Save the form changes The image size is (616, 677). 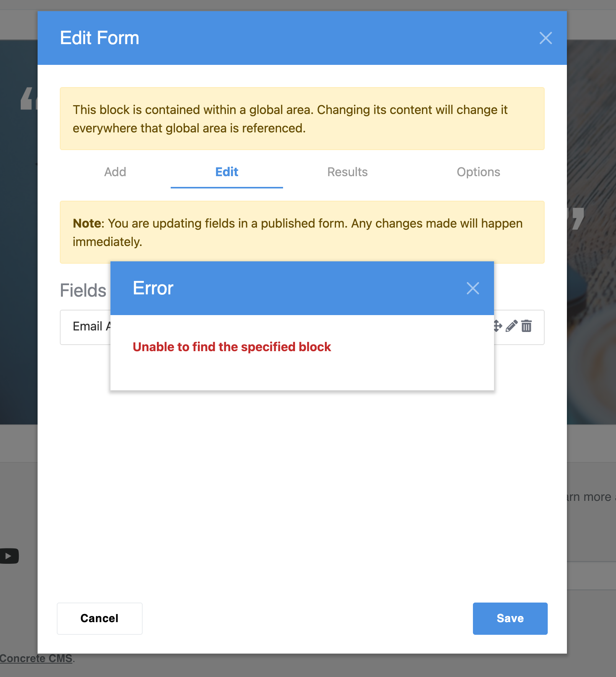(510, 618)
